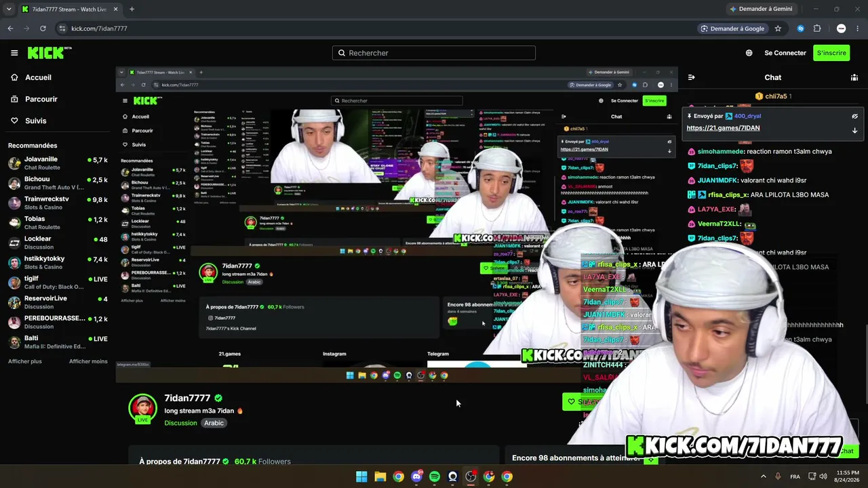Open hstikkytokky channel in recommended list
The height and width of the screenshot is (488, 868).
click(58, 262)
